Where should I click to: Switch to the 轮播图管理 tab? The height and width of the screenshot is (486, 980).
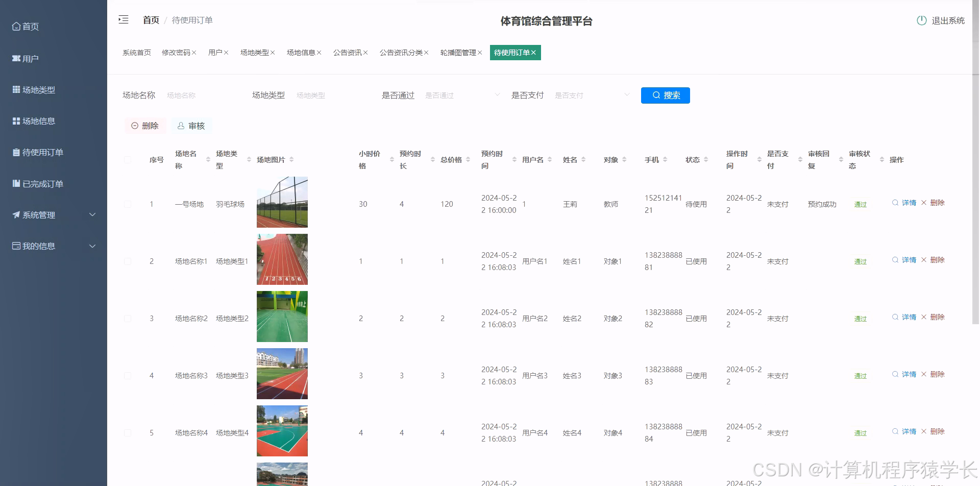(x=458, y=53)
